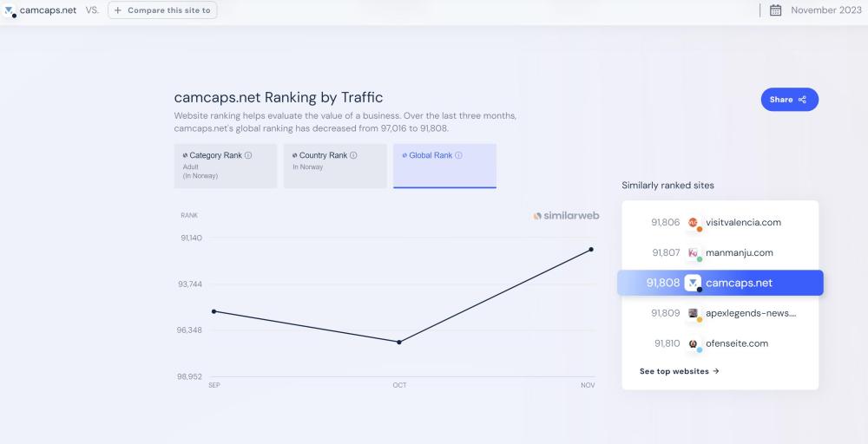Click the ofenseite.com site icon
Viewport: 868px width, 444px height.
click(x=694, y=343)
